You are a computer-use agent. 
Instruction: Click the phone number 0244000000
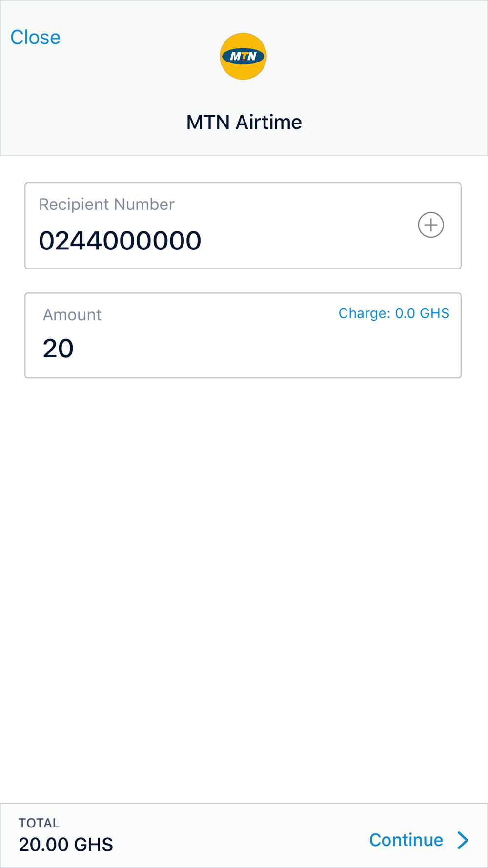coord(120,241)
